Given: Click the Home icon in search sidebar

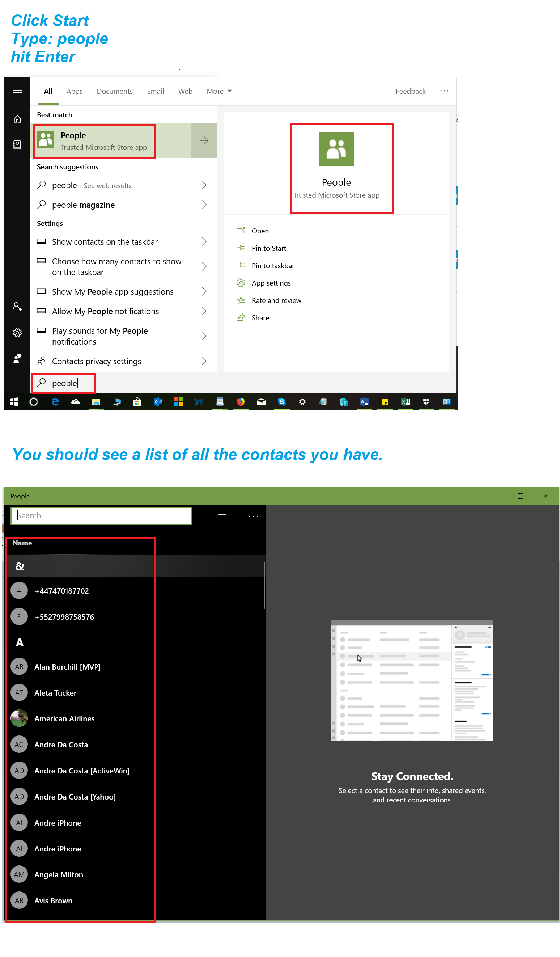Looking at the screenshot, I should [17, 119].
